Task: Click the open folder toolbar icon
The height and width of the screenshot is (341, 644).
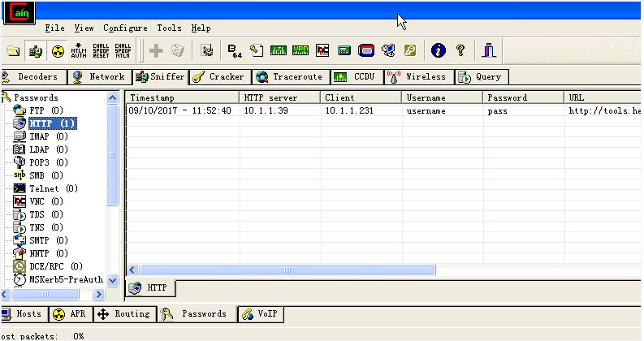Action: 13,51
